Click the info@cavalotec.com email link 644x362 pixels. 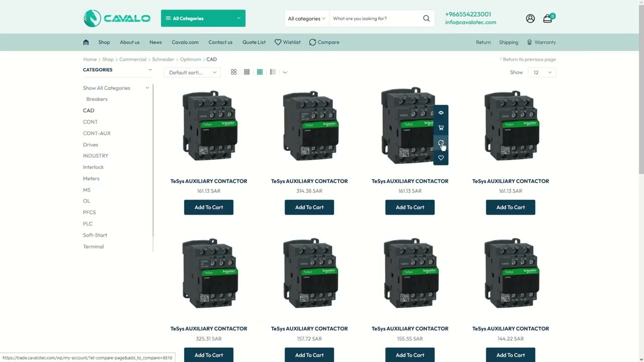[470, 22]
